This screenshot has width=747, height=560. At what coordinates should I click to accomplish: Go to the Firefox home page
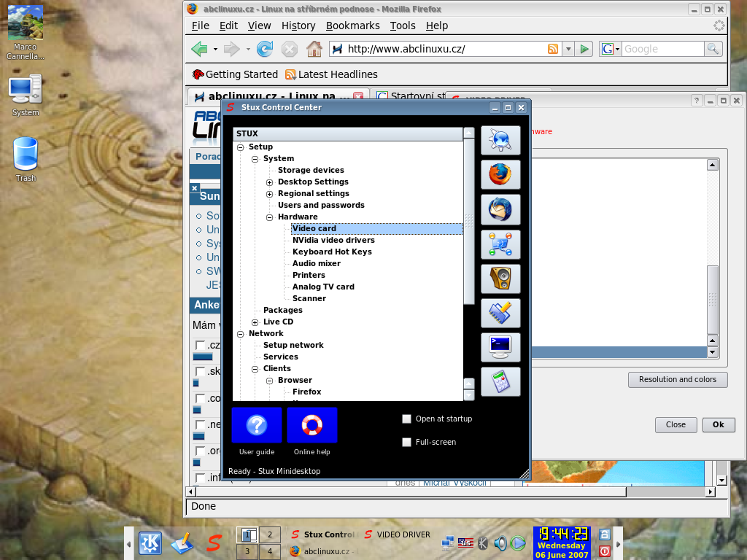coord(314,49)
